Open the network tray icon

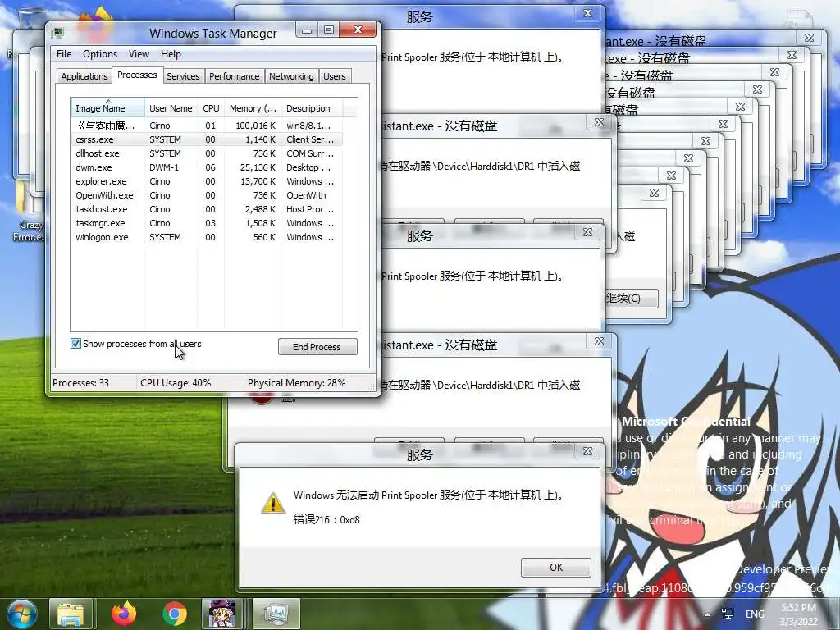(728, 614)
